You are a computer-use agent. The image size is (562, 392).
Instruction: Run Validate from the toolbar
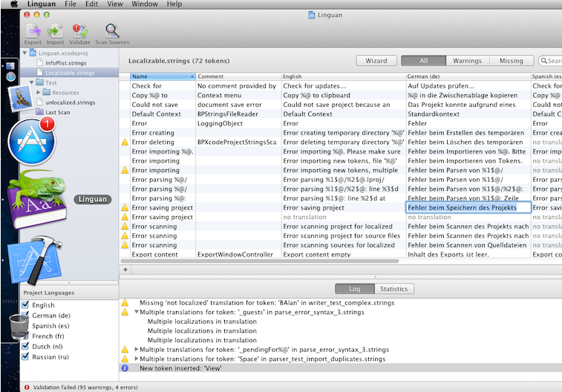pos(79,30)
